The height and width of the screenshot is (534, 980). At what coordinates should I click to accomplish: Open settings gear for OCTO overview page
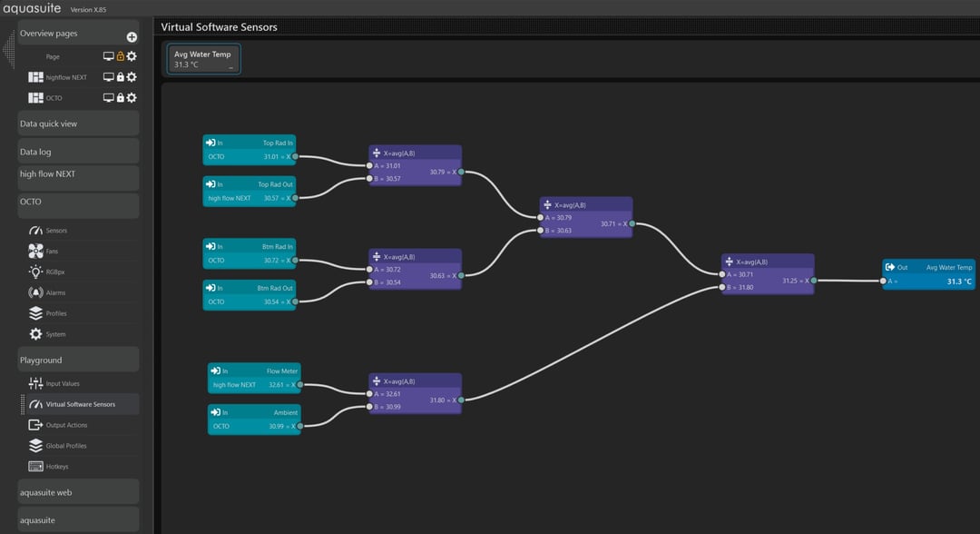click(x=132, y=98)
